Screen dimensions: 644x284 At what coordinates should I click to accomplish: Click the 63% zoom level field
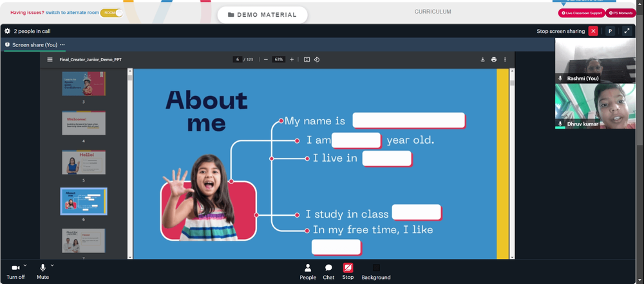(x=279, y=60)
